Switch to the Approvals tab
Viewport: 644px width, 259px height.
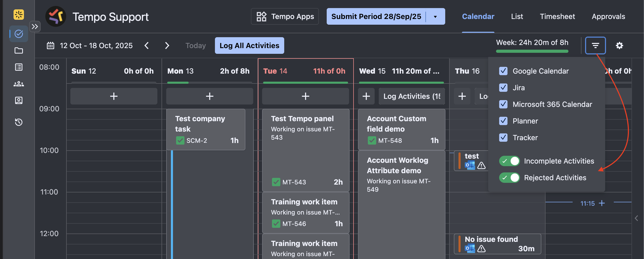tap(608, 17)
